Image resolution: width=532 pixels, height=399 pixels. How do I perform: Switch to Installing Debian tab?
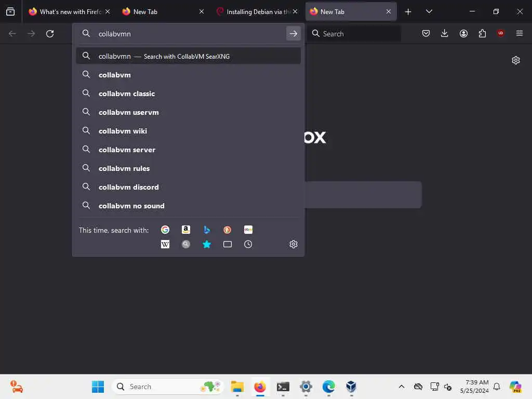(257, 11)
